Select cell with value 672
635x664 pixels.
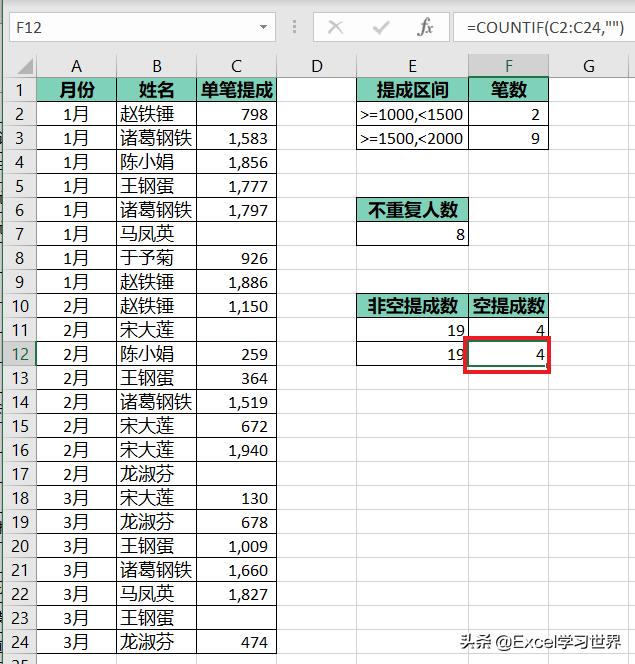tap(236, 426)
